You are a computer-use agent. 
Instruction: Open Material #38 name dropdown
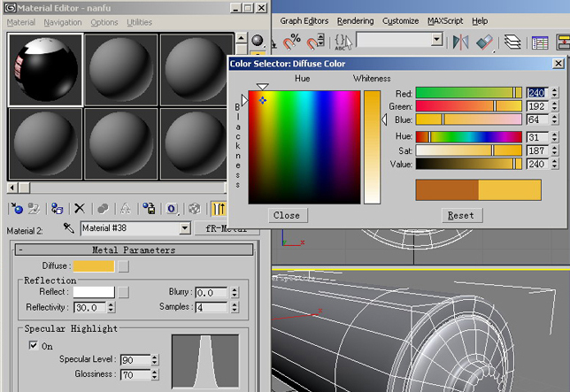coord(184,228)
